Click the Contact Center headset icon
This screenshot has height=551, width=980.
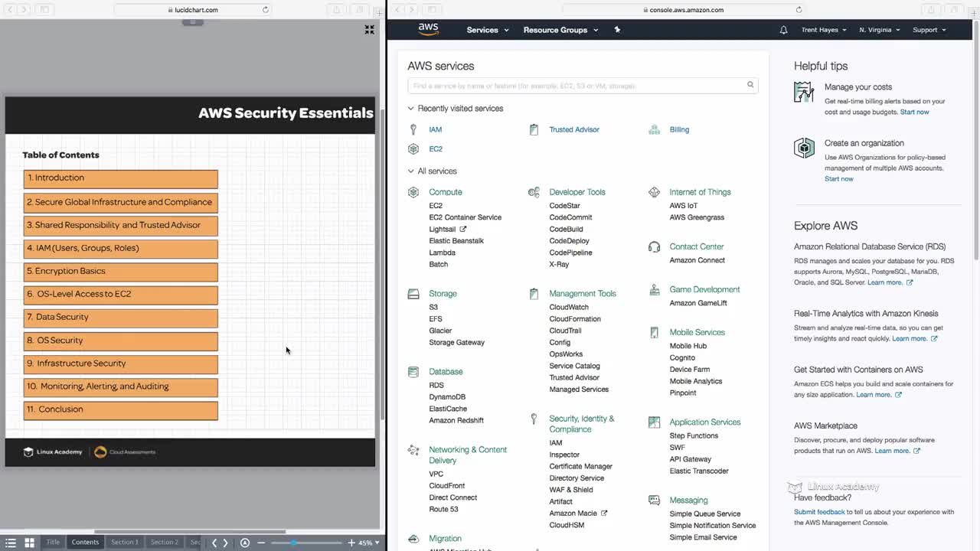[x=654, y=246]
